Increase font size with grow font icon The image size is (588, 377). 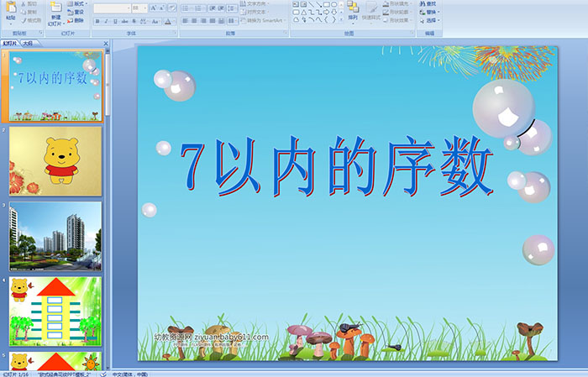point(154,8)
